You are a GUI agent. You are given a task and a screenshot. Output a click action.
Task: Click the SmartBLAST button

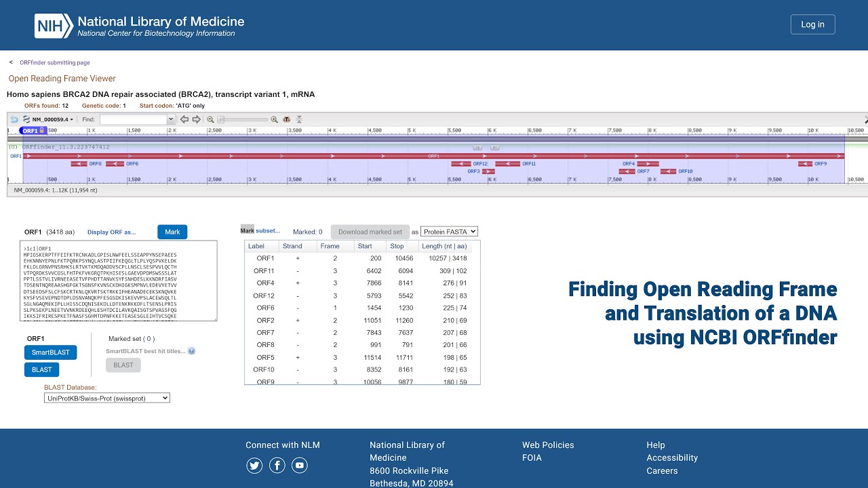[51, 352]
